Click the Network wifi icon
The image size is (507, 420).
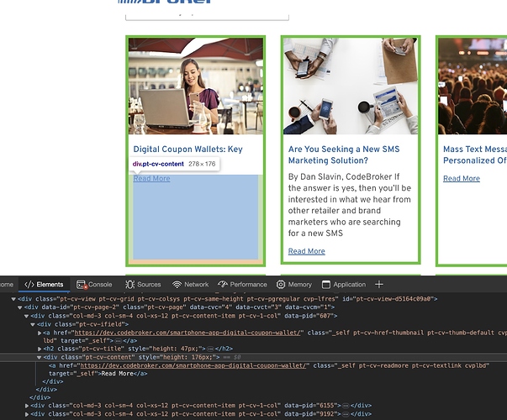coord(177,285)
